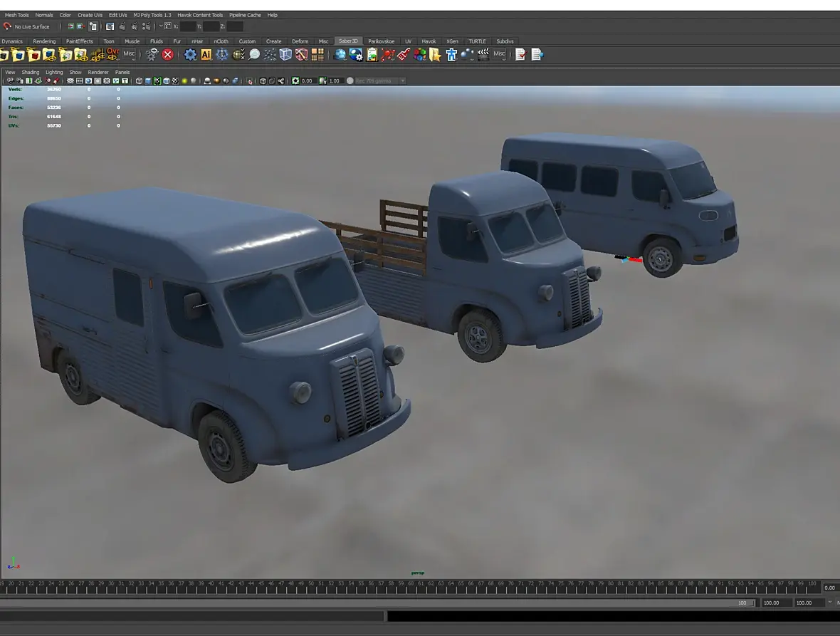Click the red X delete shelf icon
The width and height of the screenshot is (840, 636).
tap(168, 55)
